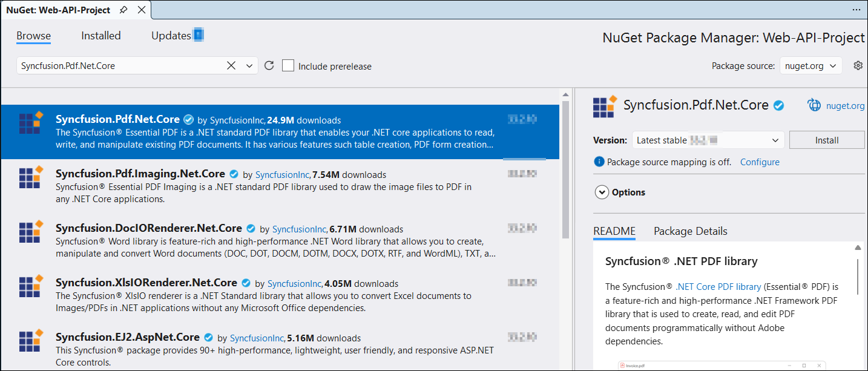The width and height of the screenshot is (868, 371).
Task: Refresh the package list
Action: (269, 65)
